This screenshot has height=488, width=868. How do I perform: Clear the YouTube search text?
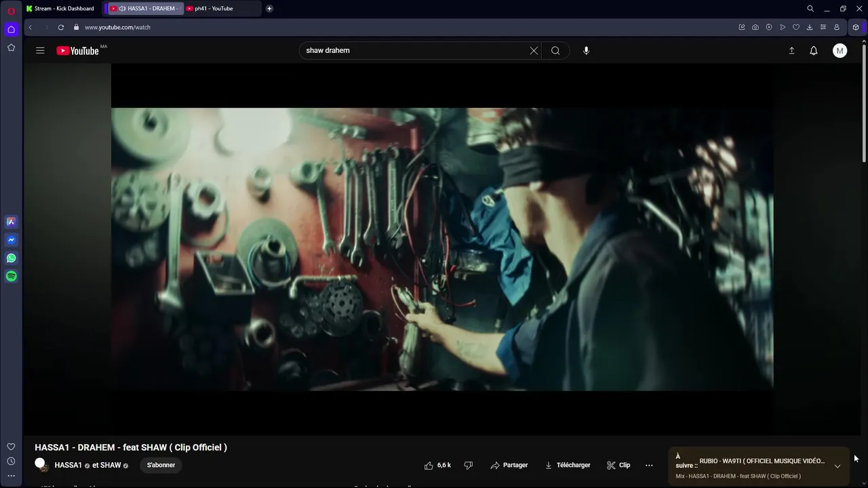point(534,50)
